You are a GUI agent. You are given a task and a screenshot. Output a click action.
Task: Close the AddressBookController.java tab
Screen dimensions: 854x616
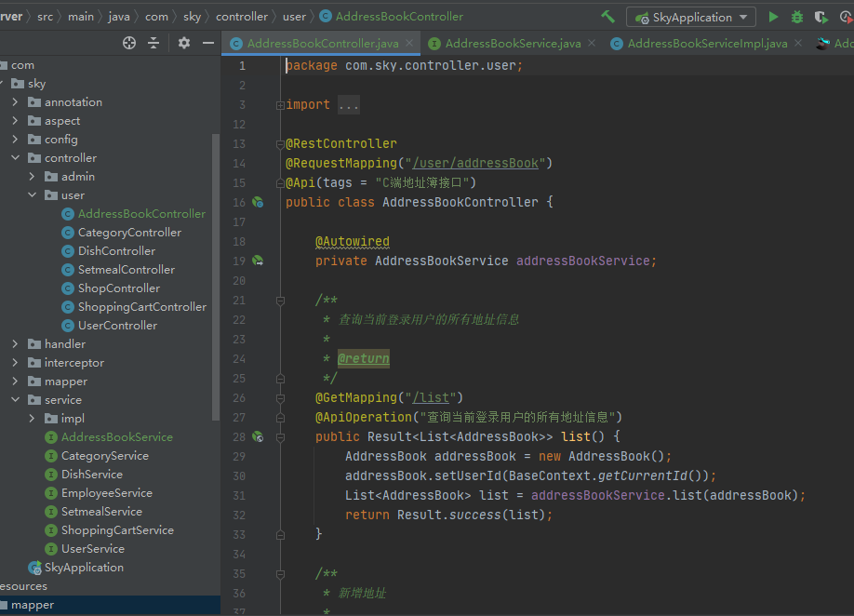[x=411, y=44]
